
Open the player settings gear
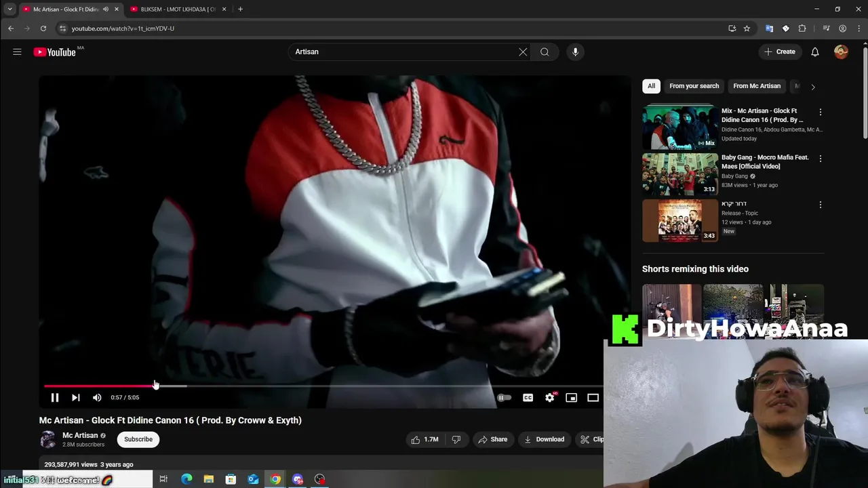[x=550, y=398]
